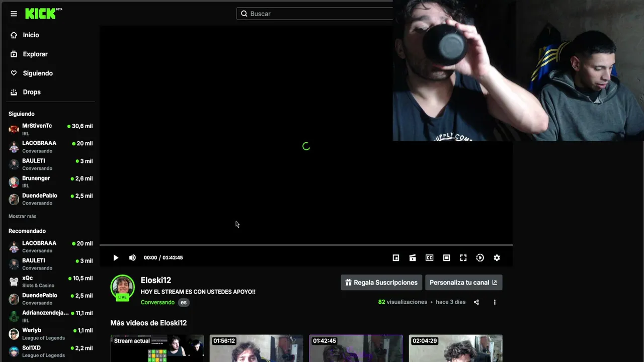
Task: Click the cast icon in player controls
Action: point(413,258)
